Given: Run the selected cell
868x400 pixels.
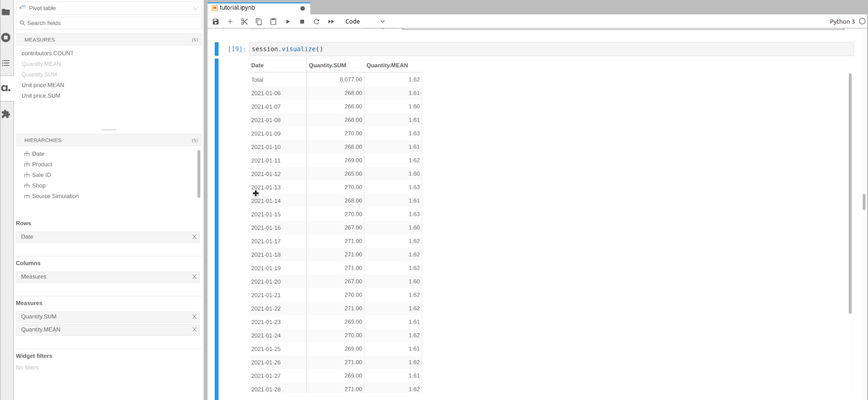Looking at the screenshot, I should coord(288,22).
